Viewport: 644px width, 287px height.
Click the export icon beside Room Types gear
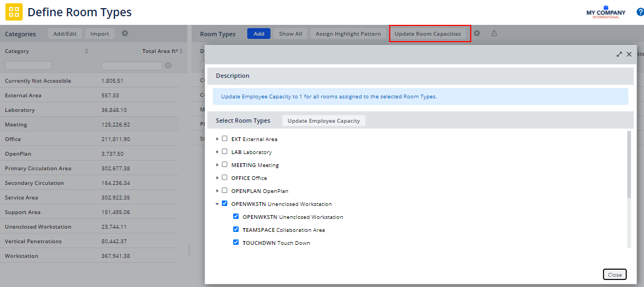[494, 34]
